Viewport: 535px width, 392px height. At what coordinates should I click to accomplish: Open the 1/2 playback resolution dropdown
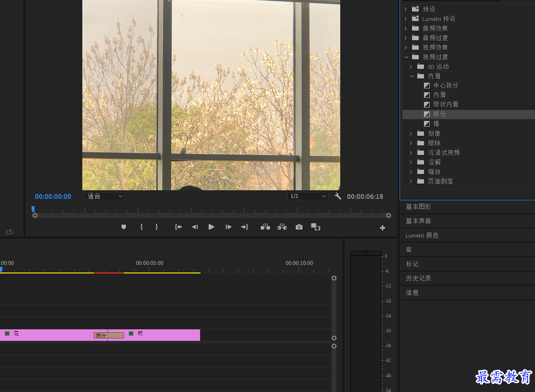coord(308,196)
